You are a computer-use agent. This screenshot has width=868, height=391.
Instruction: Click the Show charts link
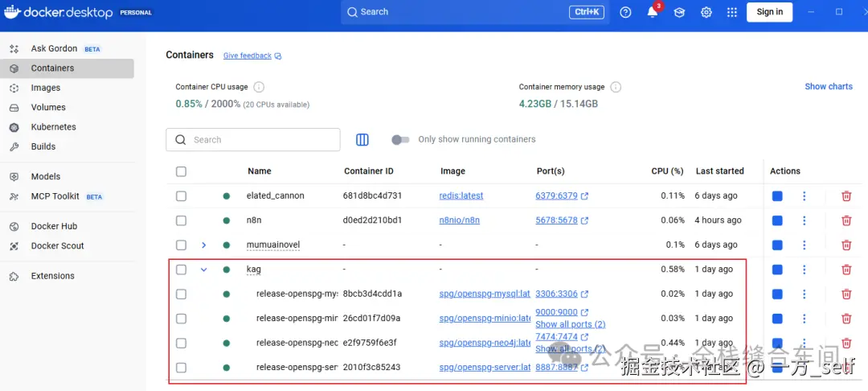[828, 86]
